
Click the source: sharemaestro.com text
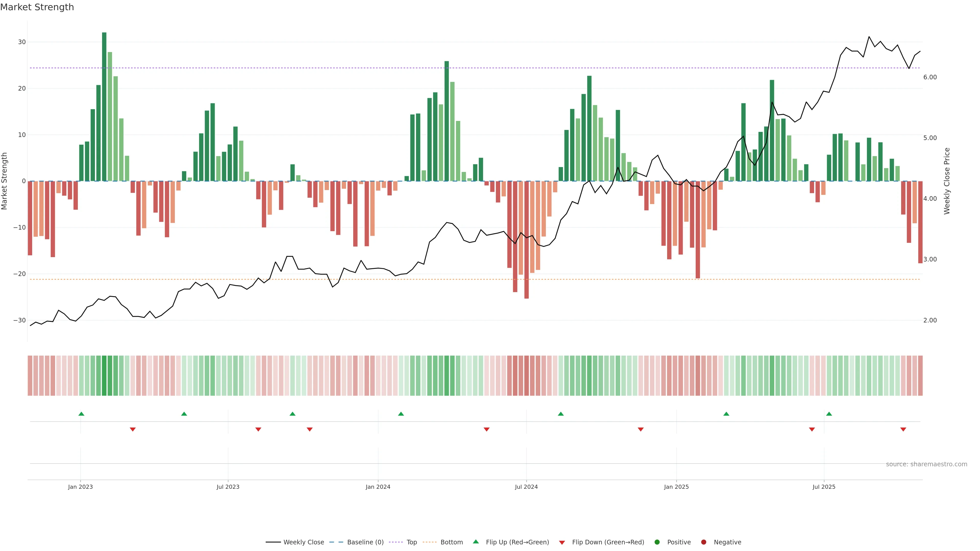926,464
